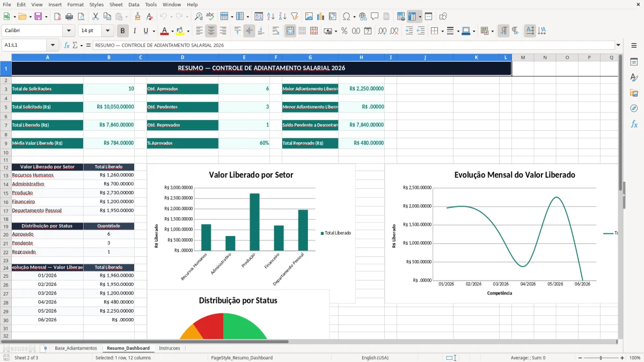Open the Data menu
The image size is (644, 362).
tap(134, 4)
